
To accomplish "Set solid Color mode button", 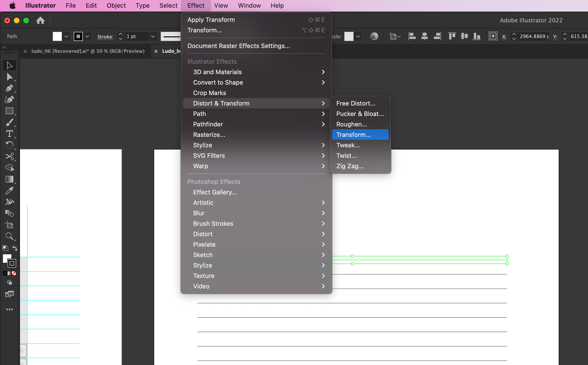I will [5, 273].
